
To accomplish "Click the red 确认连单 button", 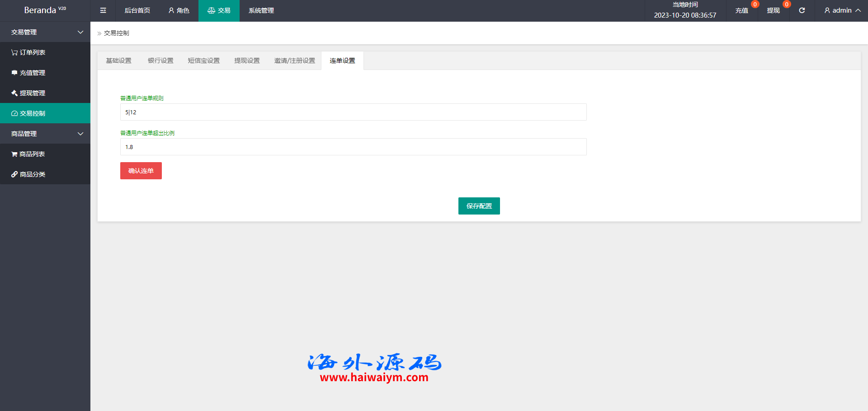I will tap(141, 171).
